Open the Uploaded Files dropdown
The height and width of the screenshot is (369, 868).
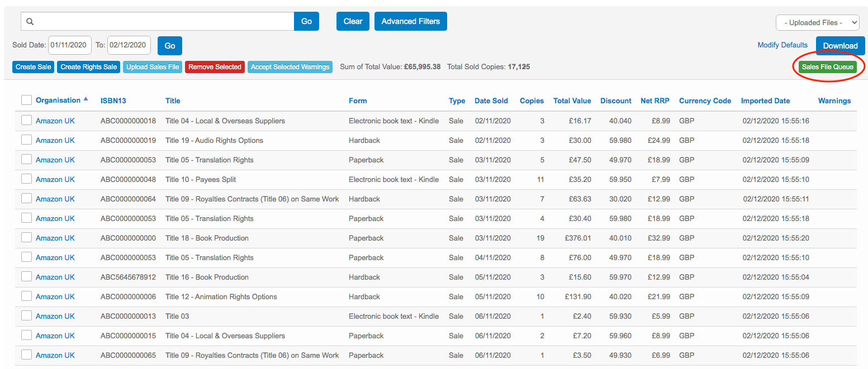coord(817,22)
